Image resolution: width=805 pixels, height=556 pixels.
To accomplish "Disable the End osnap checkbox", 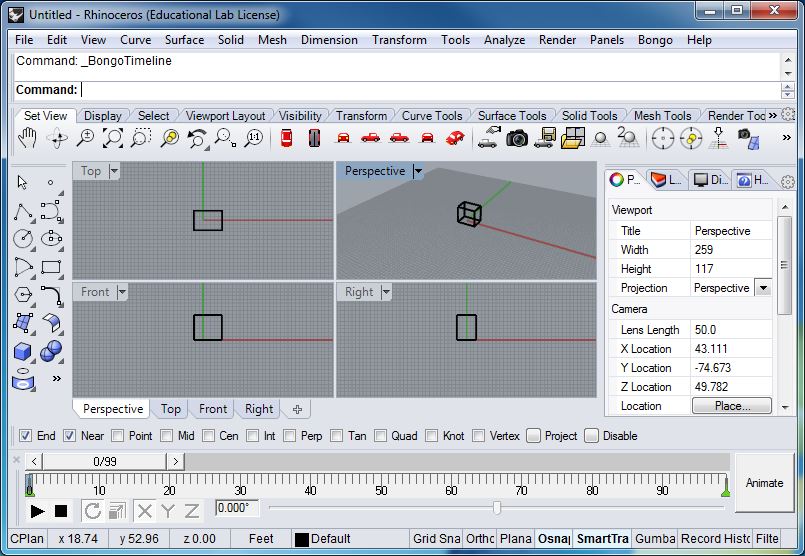I will click(x=25, y=436).
